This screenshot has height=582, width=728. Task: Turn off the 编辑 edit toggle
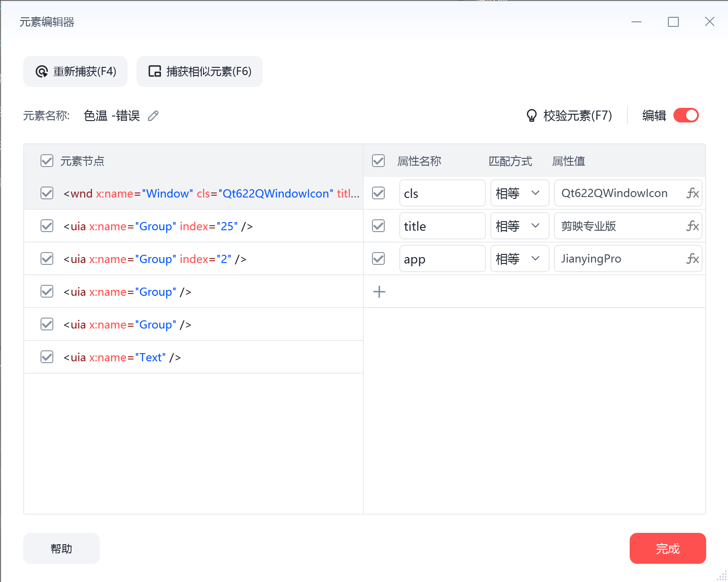pyautogui.click(x=686, y=116)
